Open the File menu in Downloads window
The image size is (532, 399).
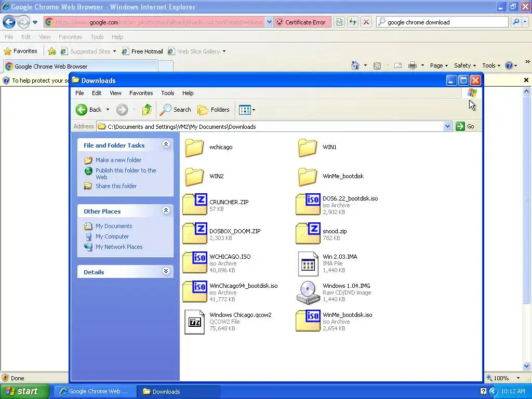79,93
